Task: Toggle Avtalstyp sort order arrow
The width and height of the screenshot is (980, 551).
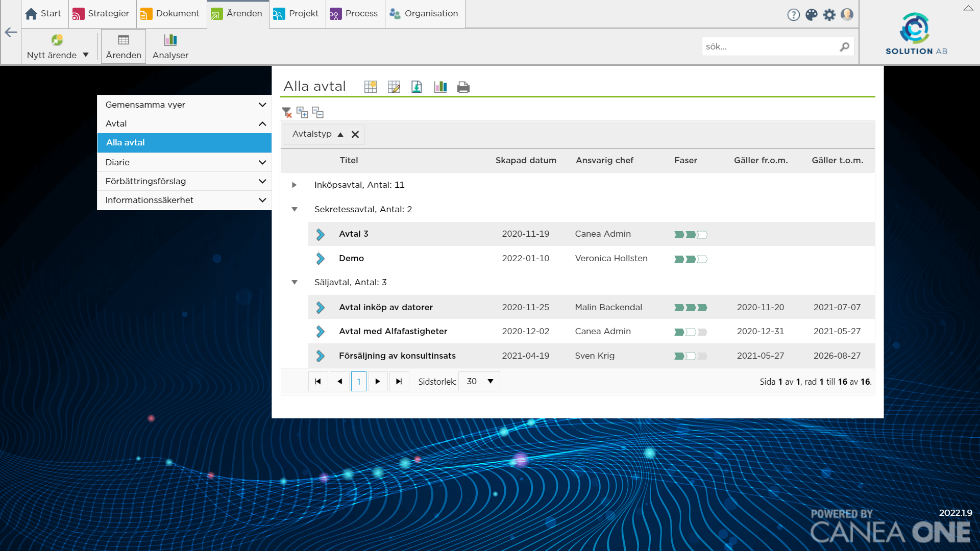Action: (340, 134)
